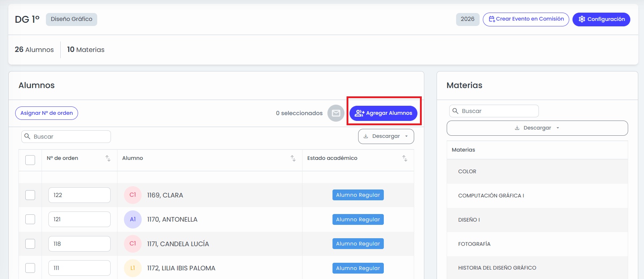This screenshot has width=644, height=279.
Task: Check the box for 1172, LILIA IBIS PALOMA
Action: tap(30, 268)
